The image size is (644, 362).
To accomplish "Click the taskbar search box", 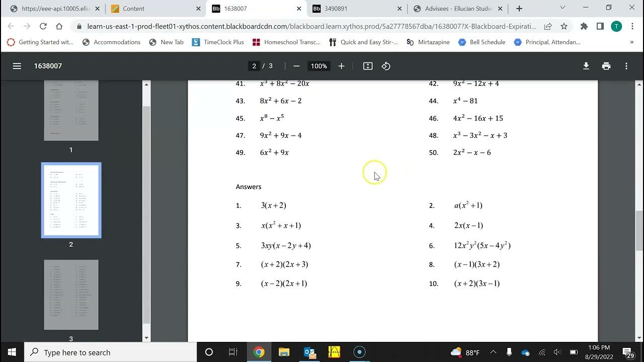I will pos(111,352).
